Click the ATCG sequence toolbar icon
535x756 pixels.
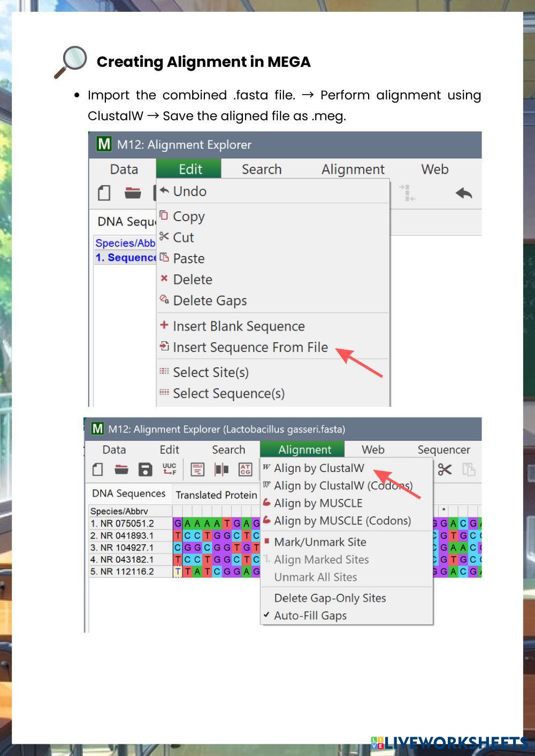245,469
